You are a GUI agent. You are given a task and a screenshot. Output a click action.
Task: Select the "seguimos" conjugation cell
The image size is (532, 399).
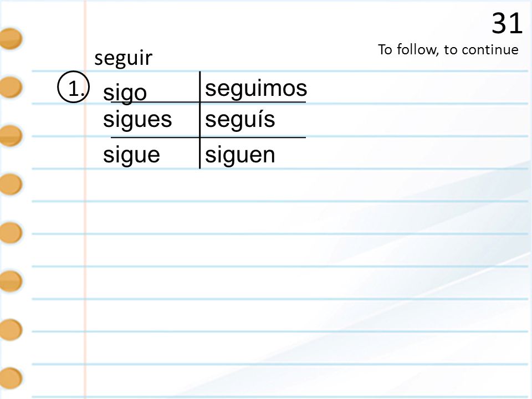[256, 89]
